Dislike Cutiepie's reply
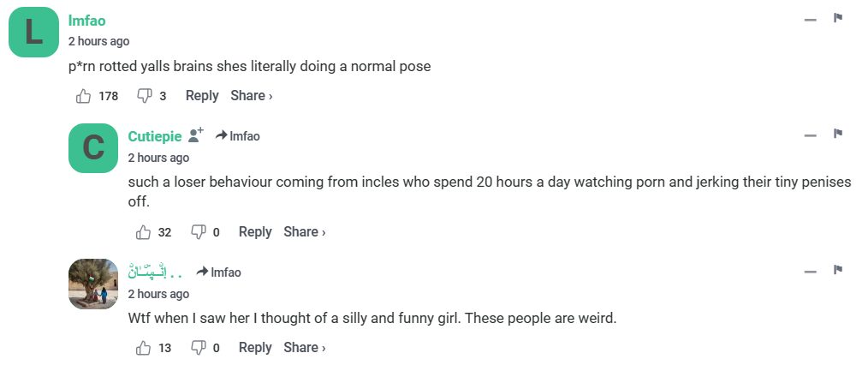This screenshot has width=868, height=365. click(x=199, y=232)
